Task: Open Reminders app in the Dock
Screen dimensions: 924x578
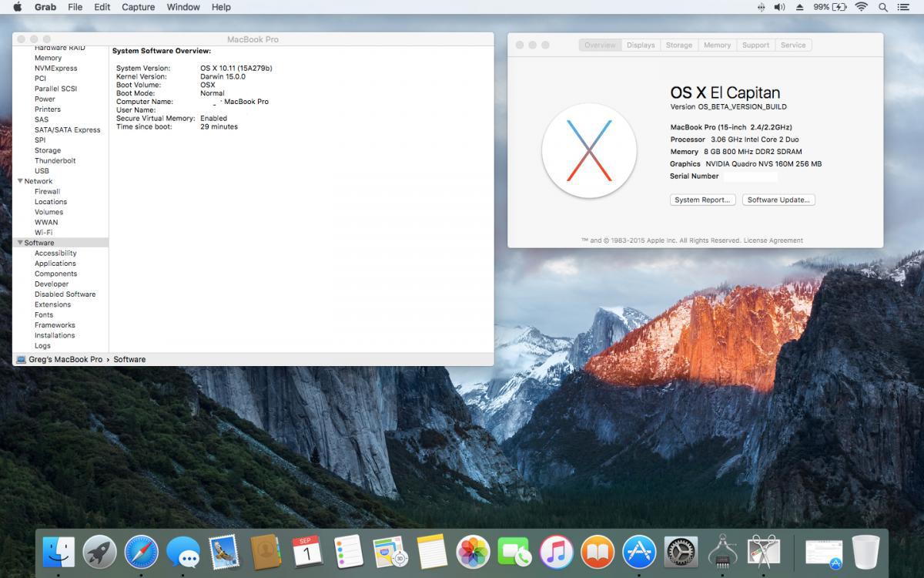Action: [x=349, y=552]
